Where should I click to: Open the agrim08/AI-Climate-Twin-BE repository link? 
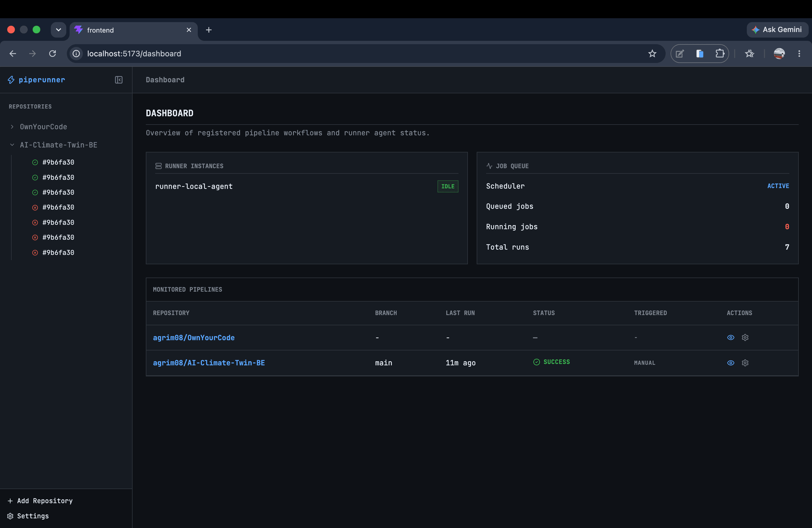point(209,363)
